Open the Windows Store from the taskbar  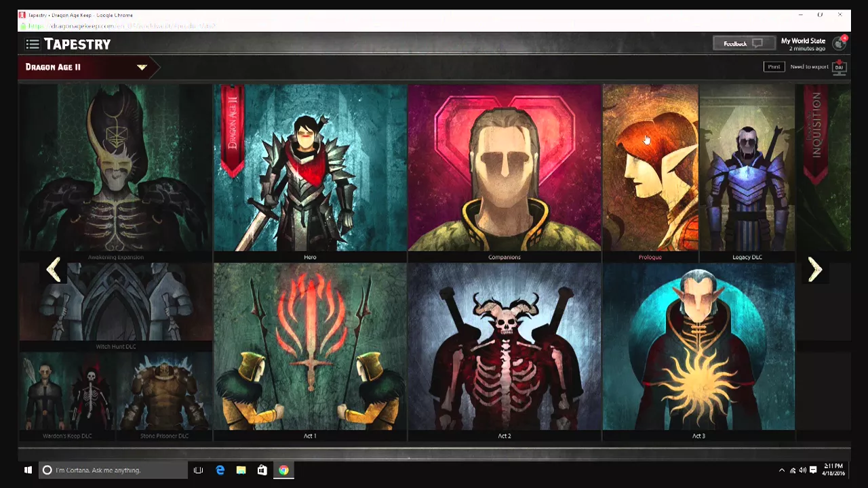click(x=262, y=470)
